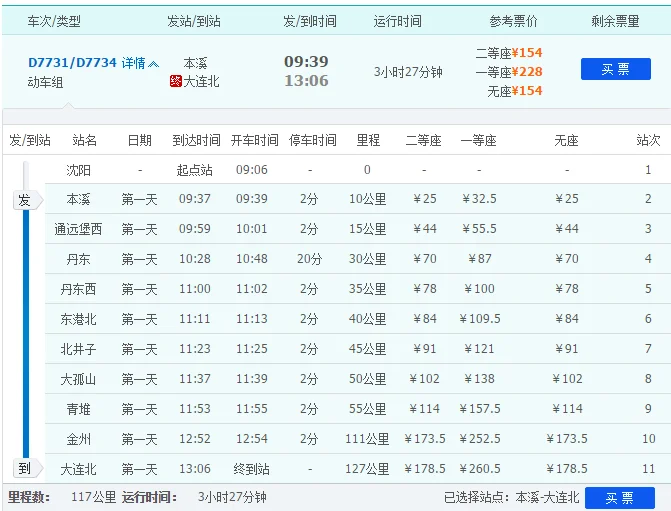Click the 里程 column header

point(368,140)
